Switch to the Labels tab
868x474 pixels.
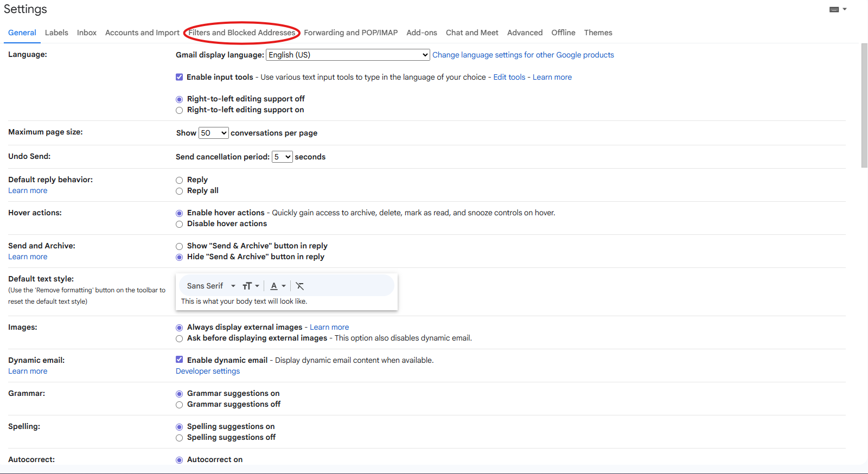click(56, 33)
